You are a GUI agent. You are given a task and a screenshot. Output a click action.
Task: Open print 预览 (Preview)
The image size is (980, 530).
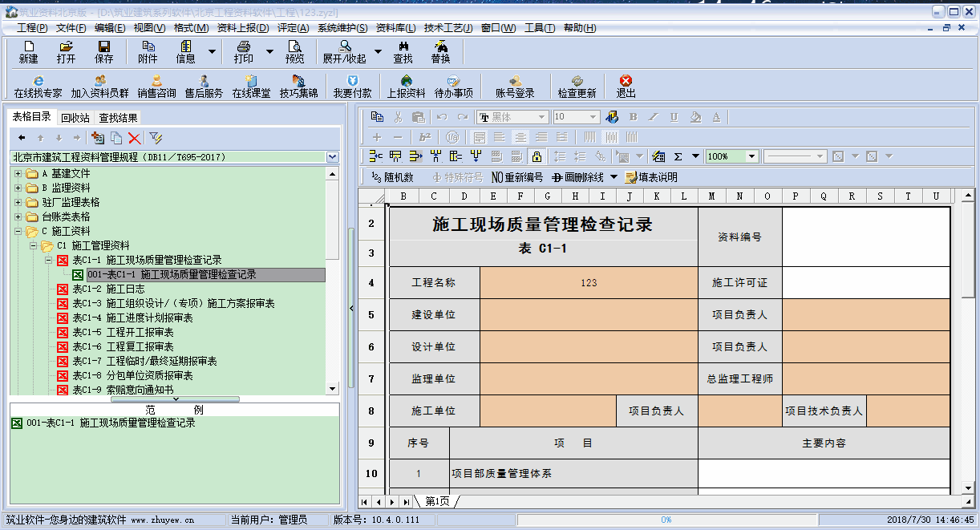(294, 52)
